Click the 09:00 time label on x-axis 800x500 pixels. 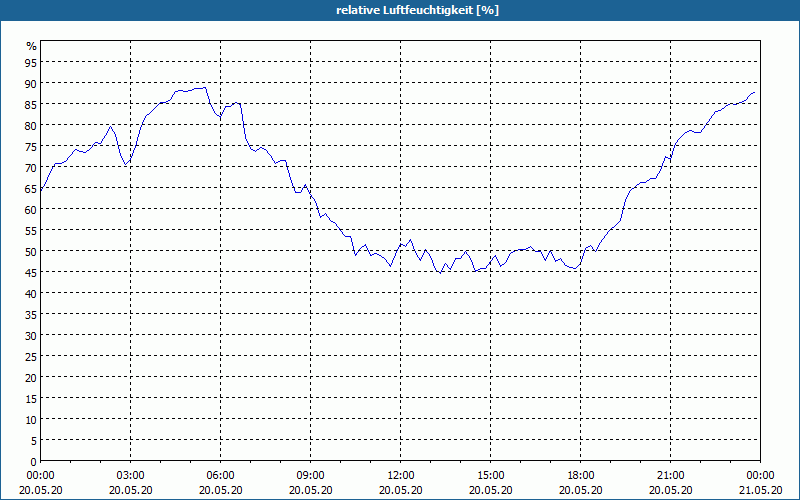pyautogui.click(x=310, y=476)
